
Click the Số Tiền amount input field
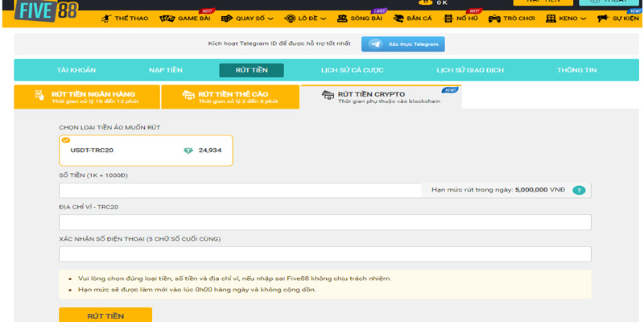point(240,190)
